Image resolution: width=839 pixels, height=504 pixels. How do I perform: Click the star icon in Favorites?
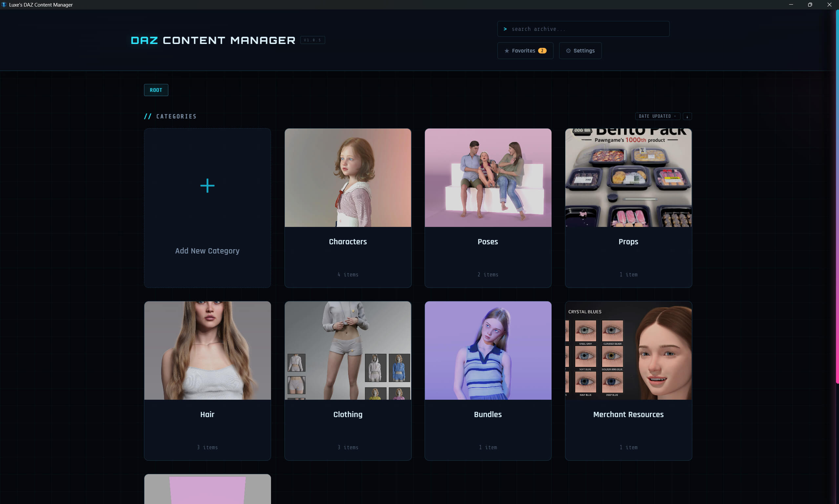pyautogui.click(x=507, y=50)
